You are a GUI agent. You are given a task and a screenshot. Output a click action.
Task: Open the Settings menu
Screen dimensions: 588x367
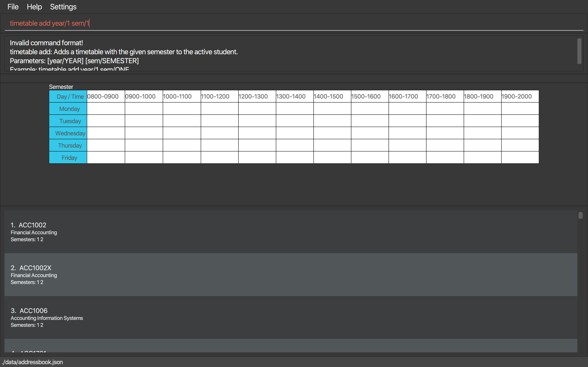[x=63, y=7]
